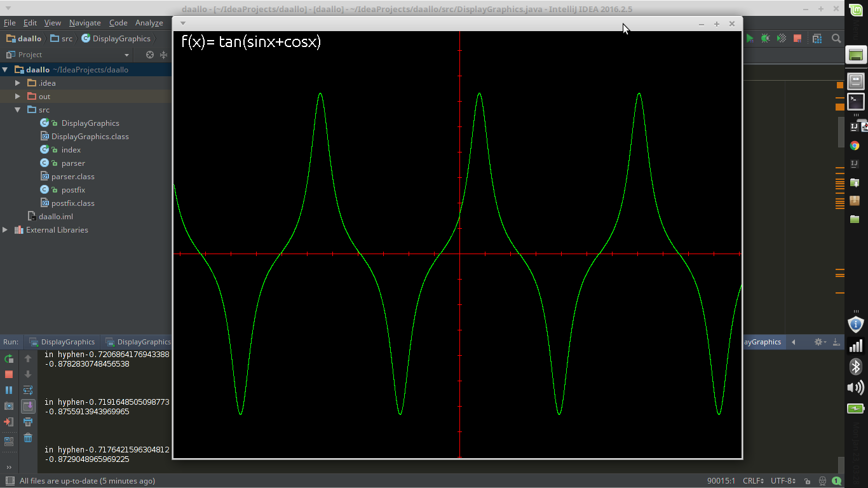Open Run panel gear settings dropdown
868x488 pixels.
click(x=820, y=342)
